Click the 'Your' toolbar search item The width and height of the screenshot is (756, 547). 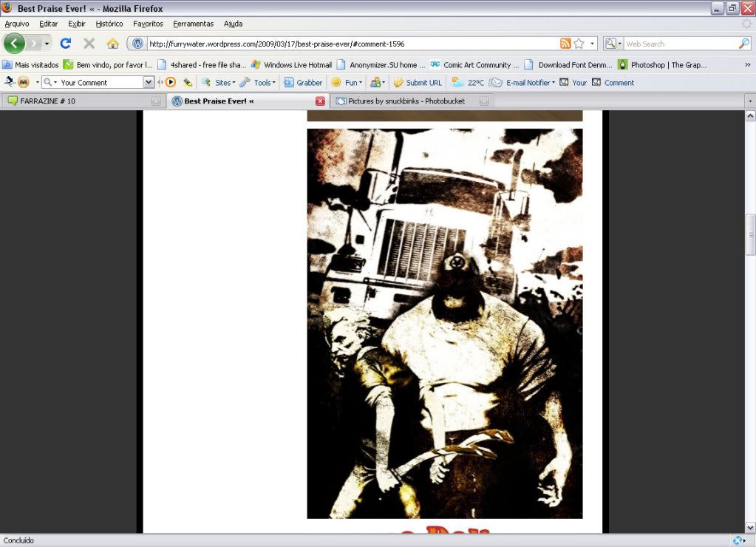pyautogui.click(x=573, y=83)
